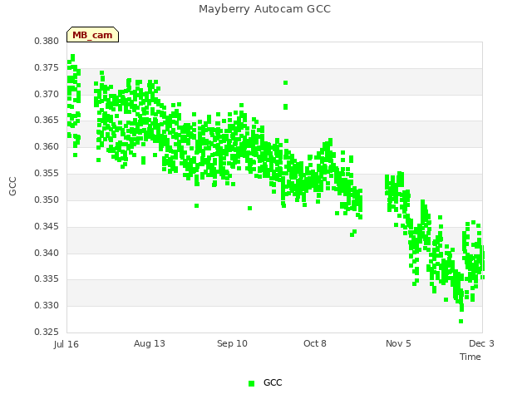
Task: Click the 0.345 y-axis value
Action: pyautogui.click(x=47, y=226)
